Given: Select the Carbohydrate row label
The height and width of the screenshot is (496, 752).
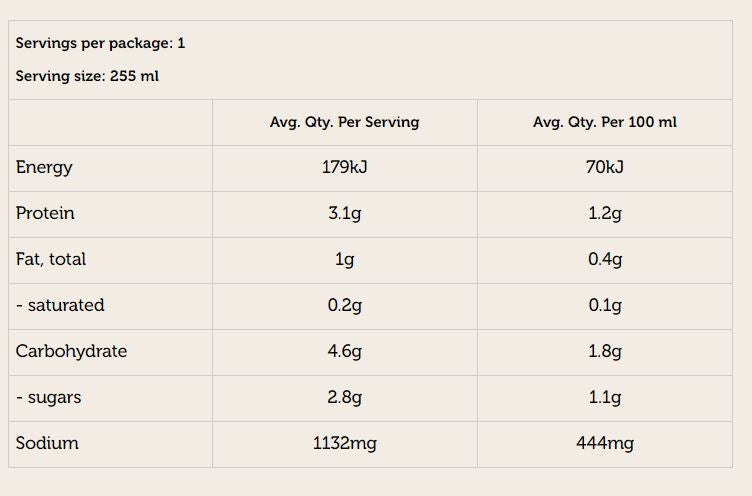Looking at the screenshot, I should tap(71, 351).
